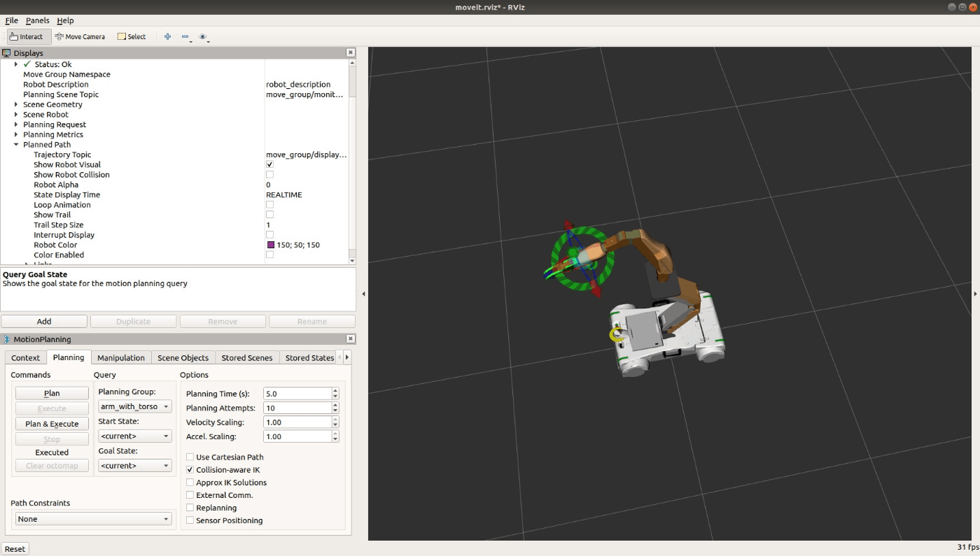Expand the Planning Request section
The width and height of the screenshot is (980, 556).
click(x=16, y=124)
